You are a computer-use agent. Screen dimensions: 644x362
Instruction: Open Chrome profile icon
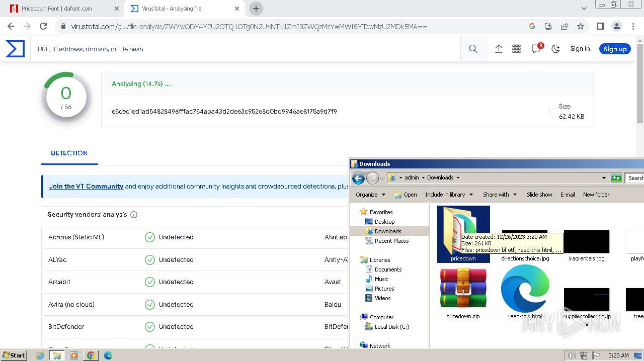point(616,26)
